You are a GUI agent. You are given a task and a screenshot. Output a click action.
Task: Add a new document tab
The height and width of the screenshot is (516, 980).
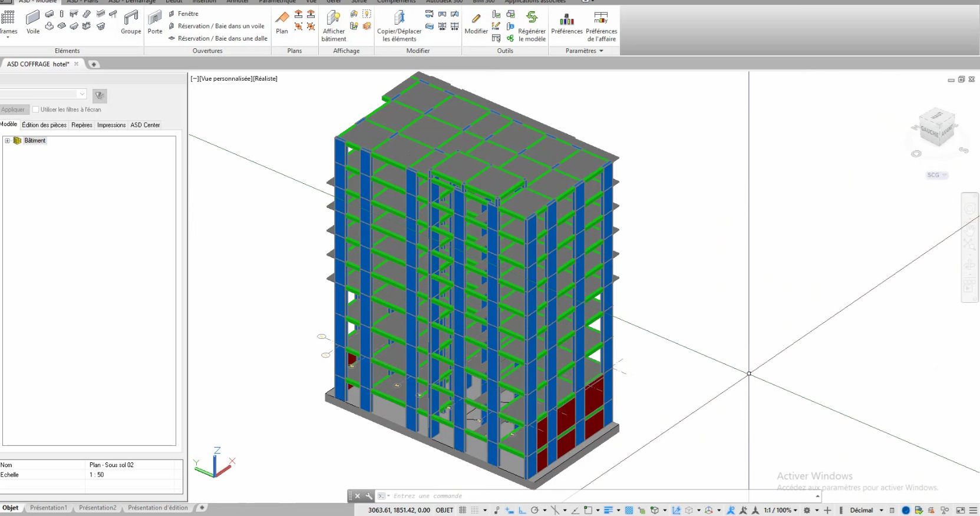[94, 64]
